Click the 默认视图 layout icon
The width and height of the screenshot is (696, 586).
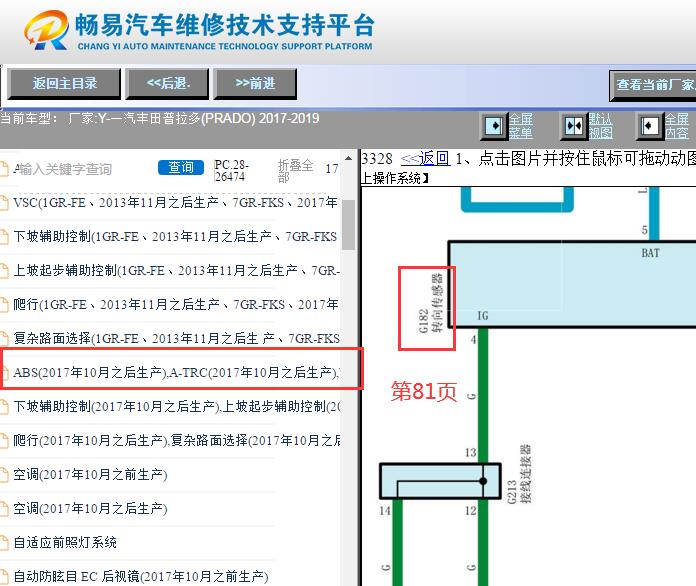point(574,126)
